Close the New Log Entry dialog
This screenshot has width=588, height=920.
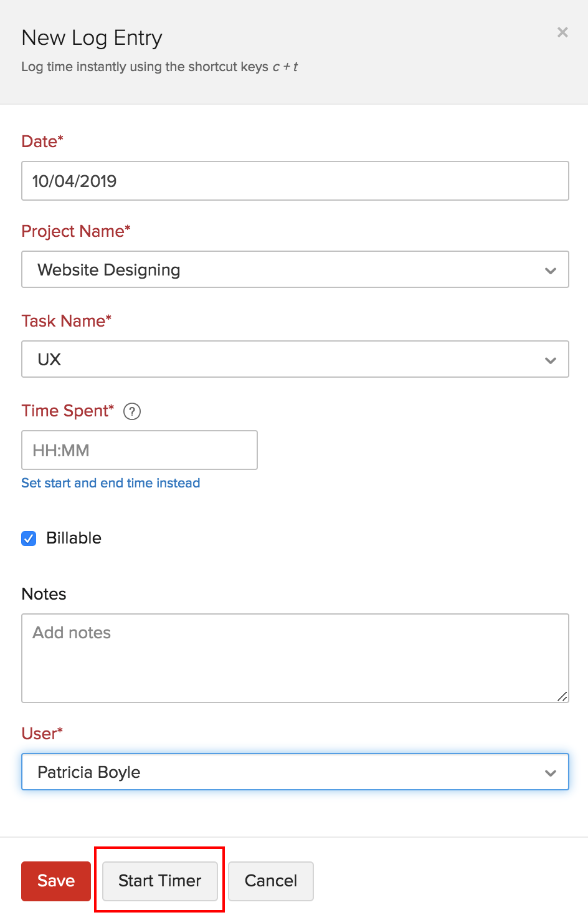pos(562,32)
